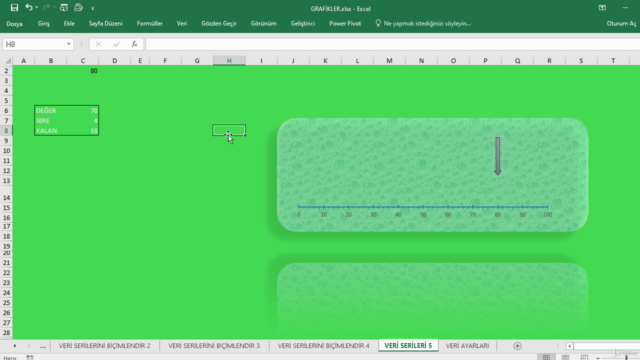
Task: Click the macro record icon in status bar
Action: (30, 357)
